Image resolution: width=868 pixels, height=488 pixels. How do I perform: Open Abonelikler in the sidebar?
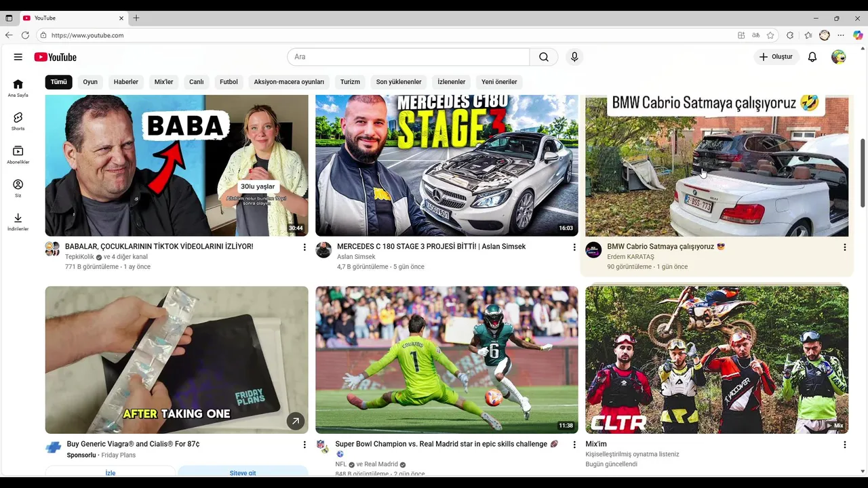18,155
